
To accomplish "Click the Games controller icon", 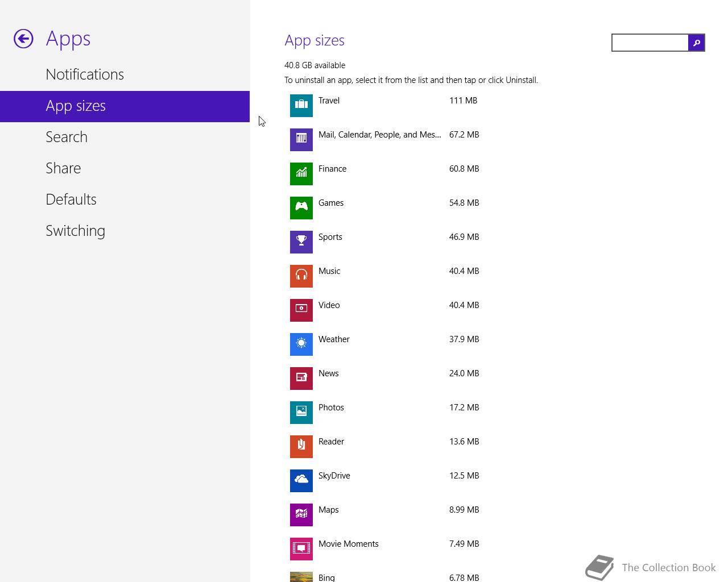I will coord(301,208).
